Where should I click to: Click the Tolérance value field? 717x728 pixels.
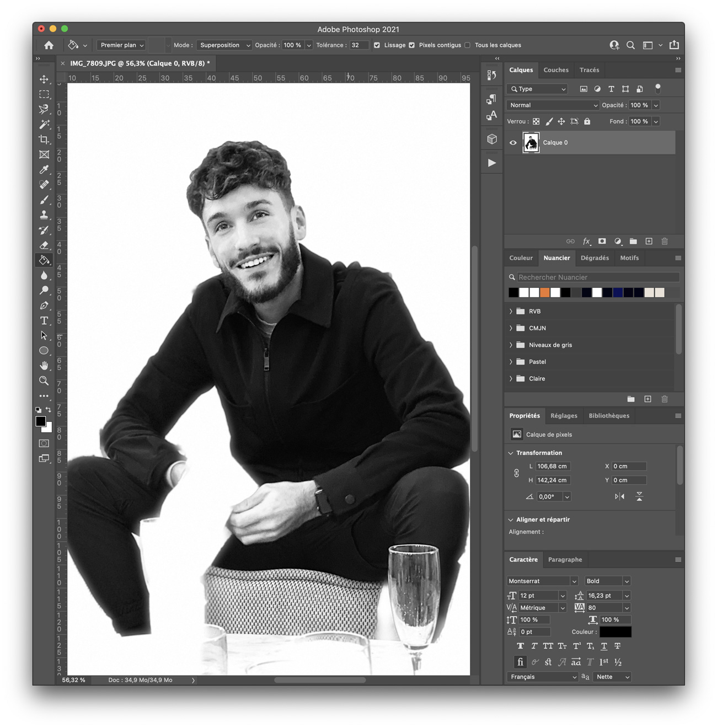pyautogui.click(x=358, y=45)
